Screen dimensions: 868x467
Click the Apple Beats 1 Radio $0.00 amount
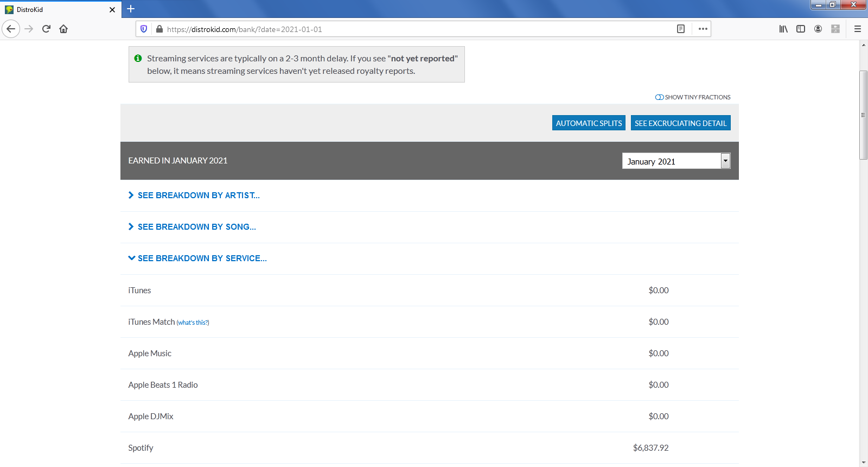[659, 385]
